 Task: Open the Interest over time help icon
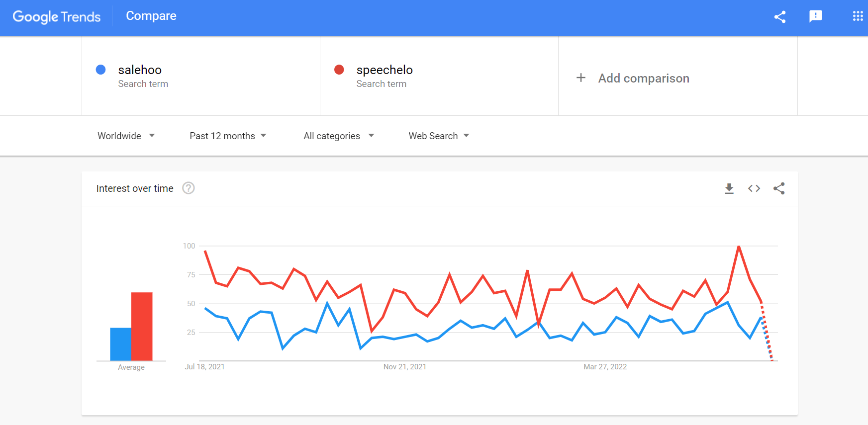coord(189,188)
